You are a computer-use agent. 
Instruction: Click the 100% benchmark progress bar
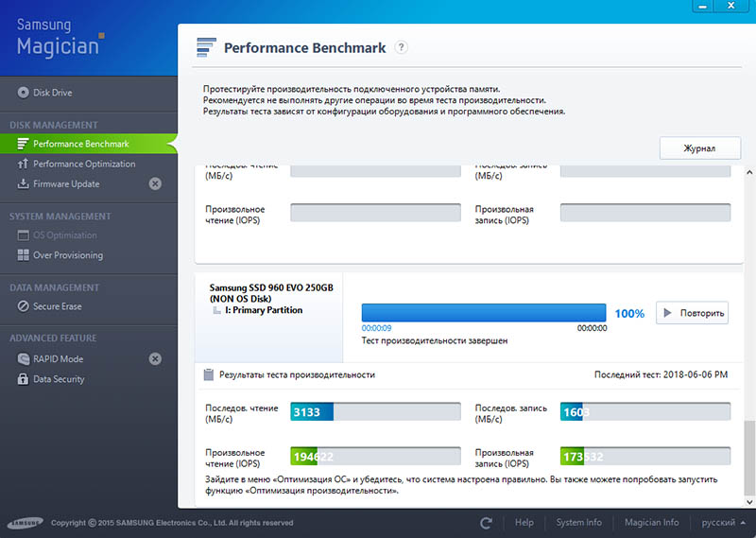[x=484, y=313]
